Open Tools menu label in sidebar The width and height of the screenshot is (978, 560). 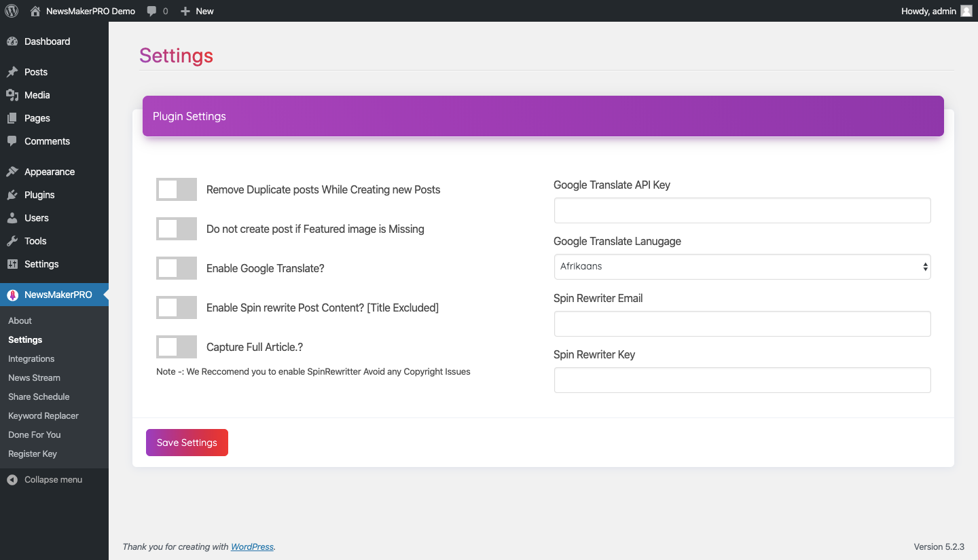point(35,241)
